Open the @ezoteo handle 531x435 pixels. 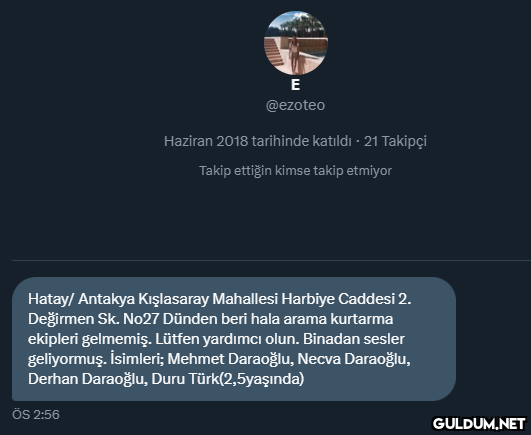[x=295, y=105]
